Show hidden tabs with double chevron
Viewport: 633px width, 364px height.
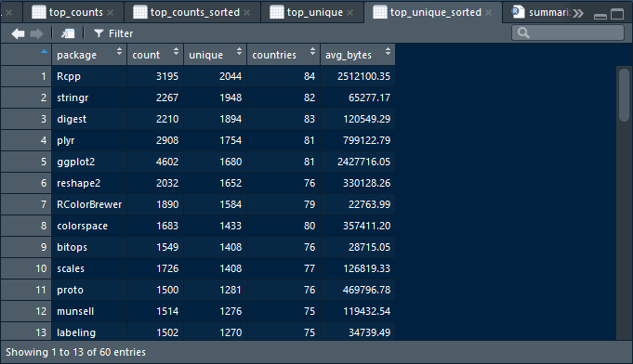(x=578, y=13)
